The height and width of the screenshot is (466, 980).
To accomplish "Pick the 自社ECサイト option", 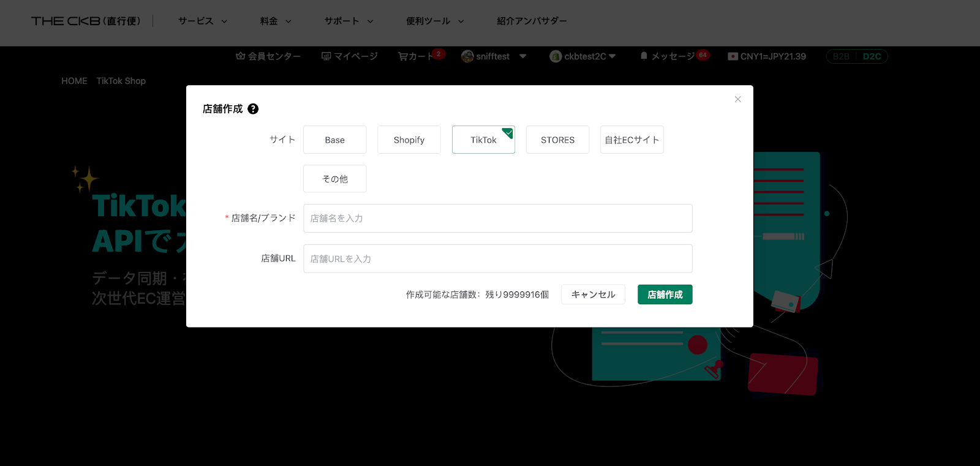I will pyautogui.click(x=632, y=140).
